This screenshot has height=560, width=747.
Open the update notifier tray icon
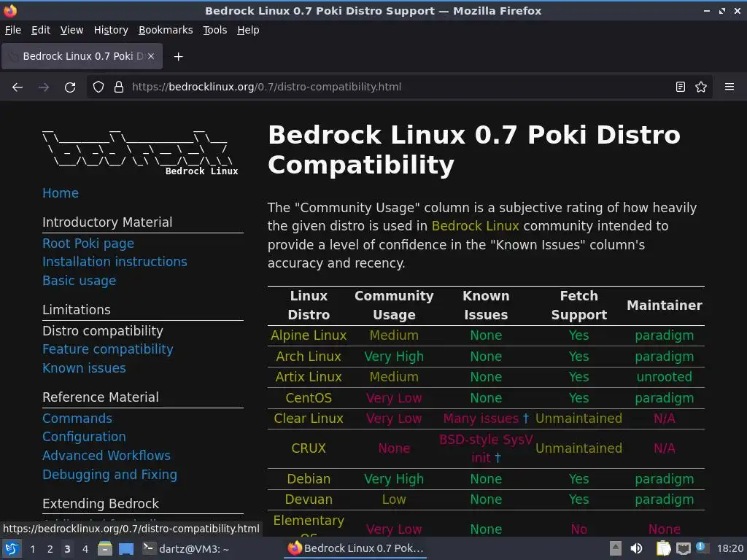[x=701, y=548]
